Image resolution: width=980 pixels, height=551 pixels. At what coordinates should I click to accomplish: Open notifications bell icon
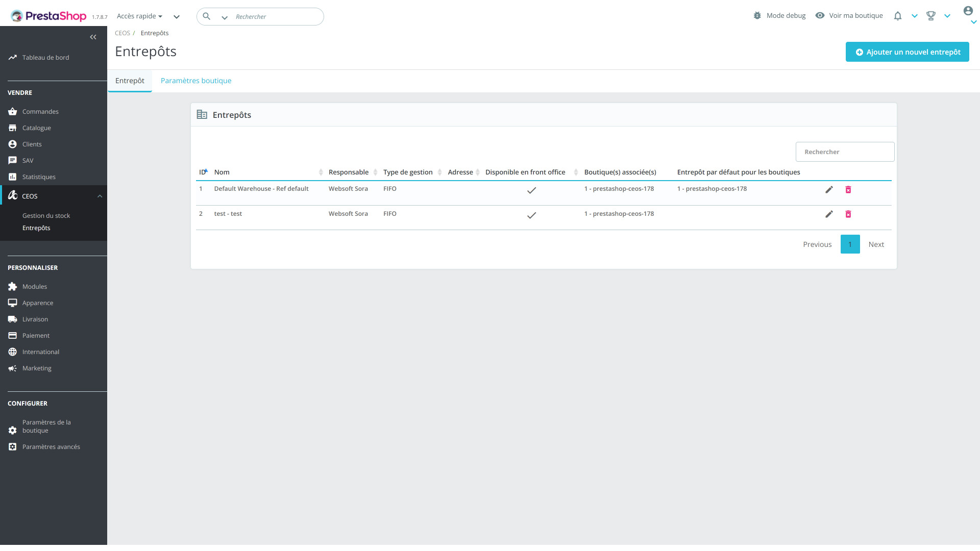pyautogui.click(x=897, y=16)
